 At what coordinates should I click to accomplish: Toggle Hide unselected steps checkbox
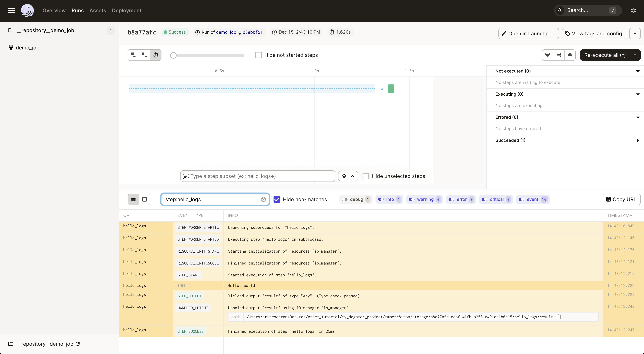point(365,176)
